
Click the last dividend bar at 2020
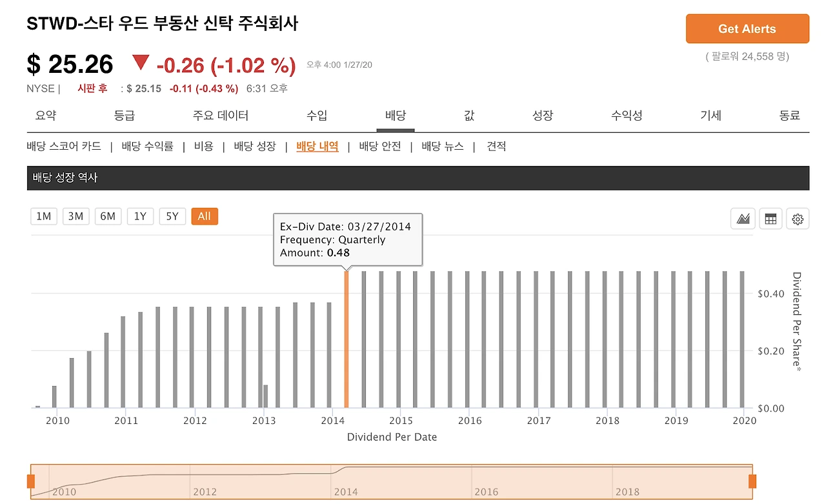click(742, 339)
